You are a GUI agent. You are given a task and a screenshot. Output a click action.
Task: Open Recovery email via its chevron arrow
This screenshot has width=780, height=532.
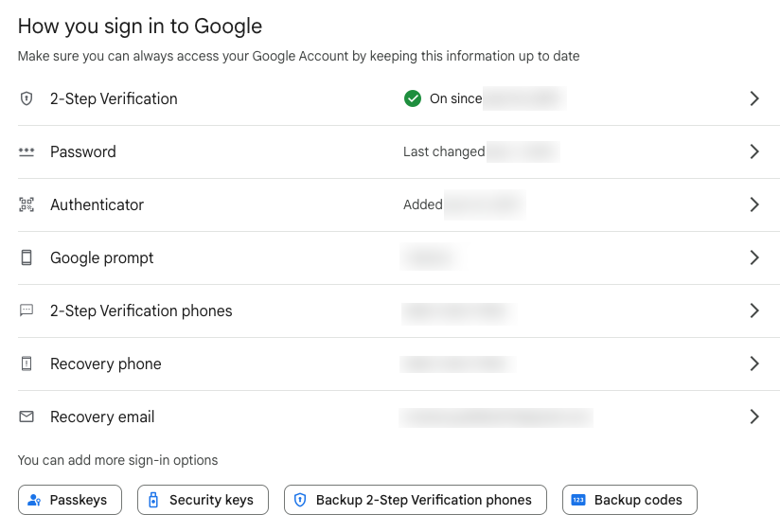pyautogui.click(x=754, y=417)
